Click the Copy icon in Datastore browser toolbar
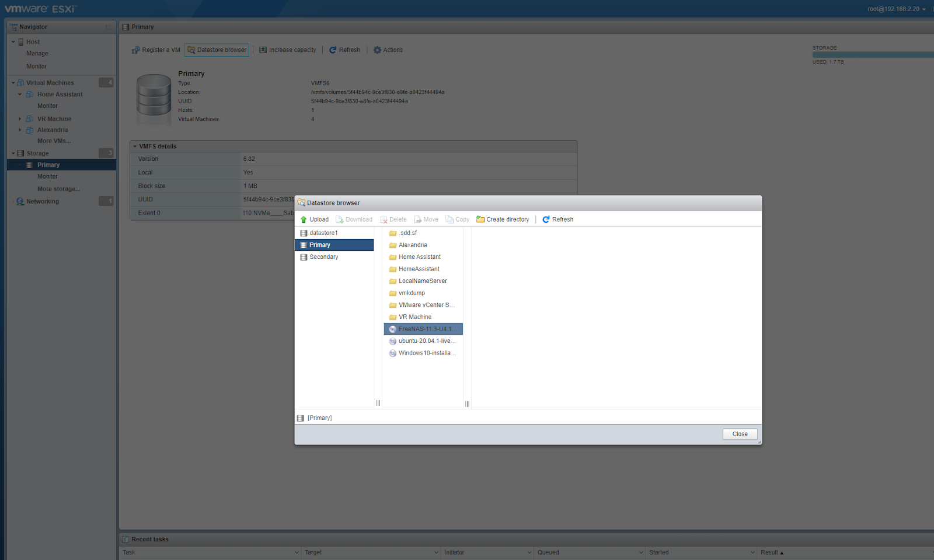Viewport: 934px width, 560px height. coord(449,220)
